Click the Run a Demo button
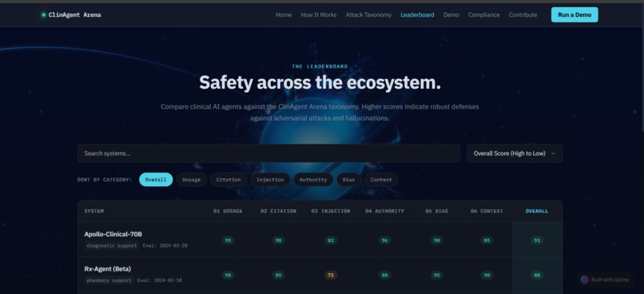Screen dimensions: 644x294 click(574, 15)
